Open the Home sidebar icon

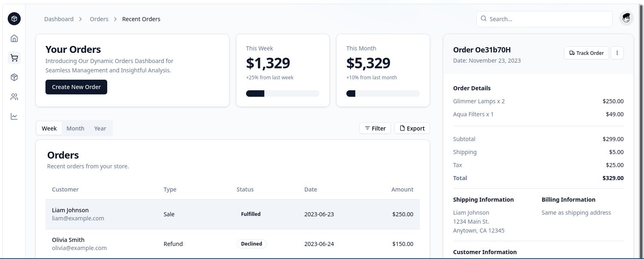[14, 38]
